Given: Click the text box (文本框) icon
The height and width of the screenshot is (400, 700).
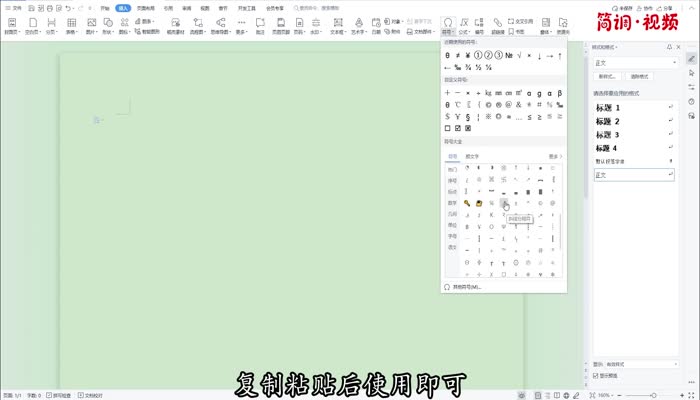Looking at the screenshot, I should click(x=338, y=22).
